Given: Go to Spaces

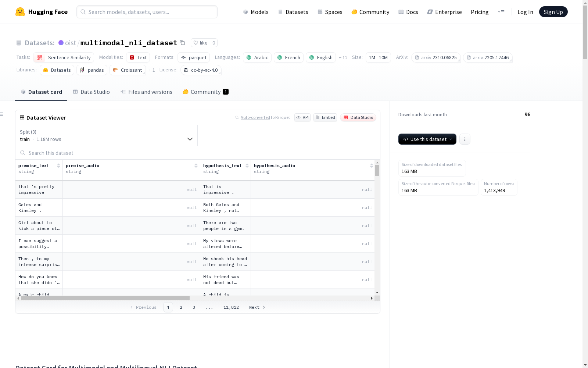Looking at the screenshot, I should coord(330,12).
